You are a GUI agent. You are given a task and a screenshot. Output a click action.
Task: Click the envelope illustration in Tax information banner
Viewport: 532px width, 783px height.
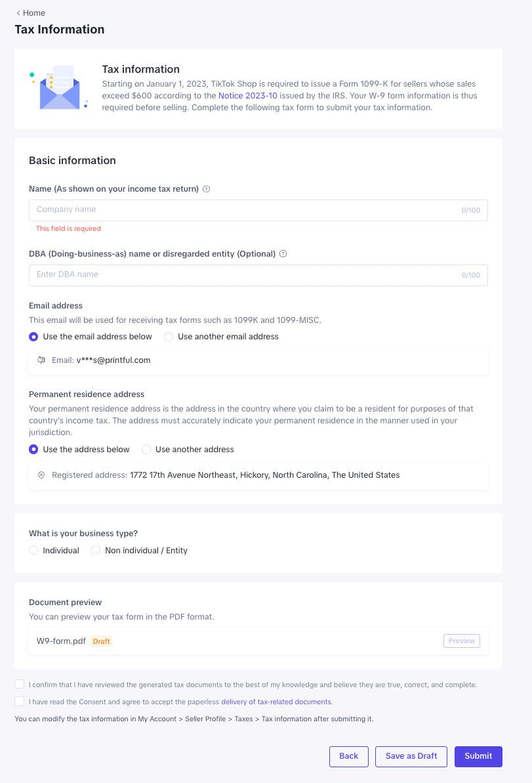click(x=59, y=88)
